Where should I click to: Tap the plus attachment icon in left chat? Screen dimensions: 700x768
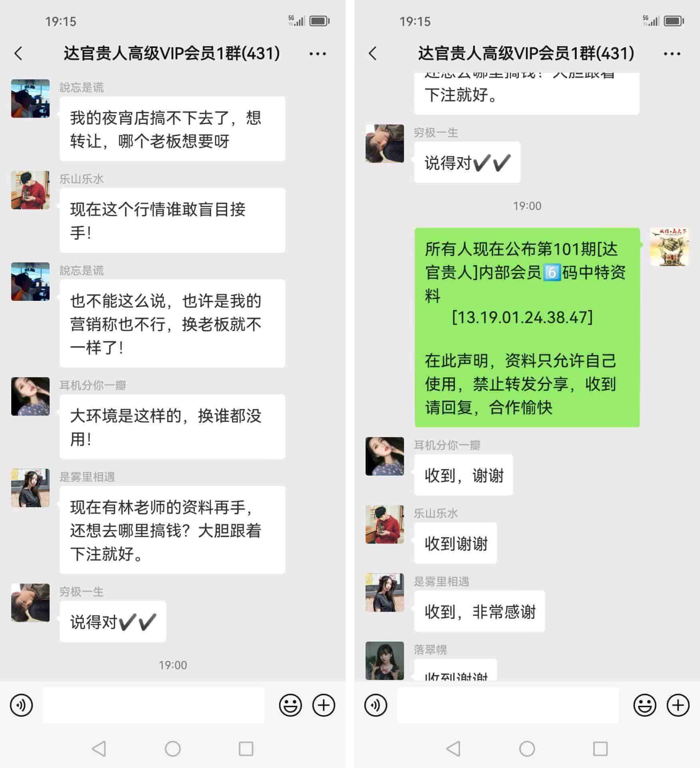pyautogui.click(x=324, y=705)
